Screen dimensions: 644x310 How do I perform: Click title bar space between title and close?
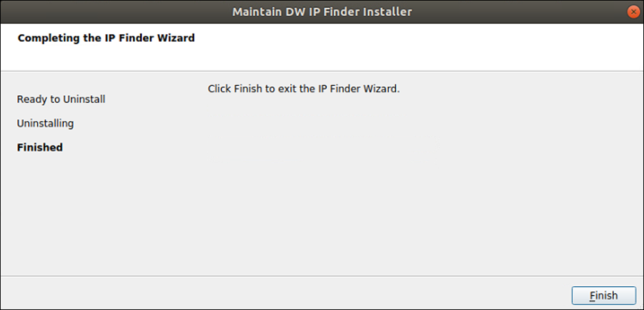point(520,12)
